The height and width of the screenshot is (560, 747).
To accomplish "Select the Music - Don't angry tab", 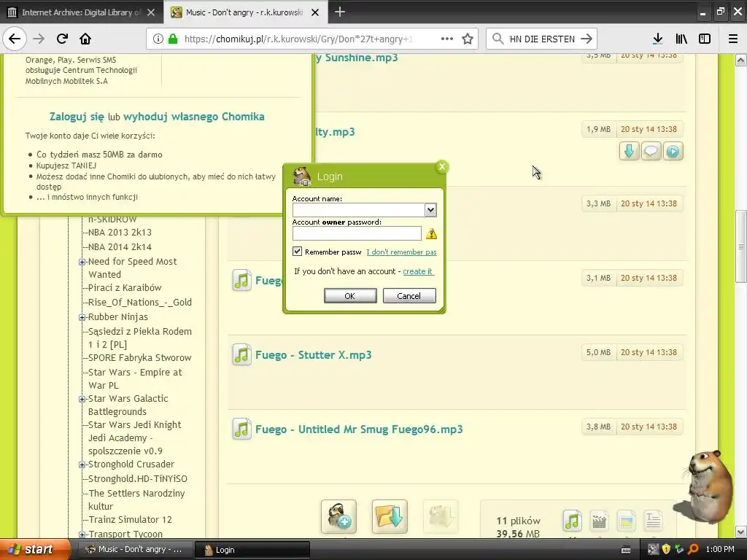I will click(x=244, y=12).
